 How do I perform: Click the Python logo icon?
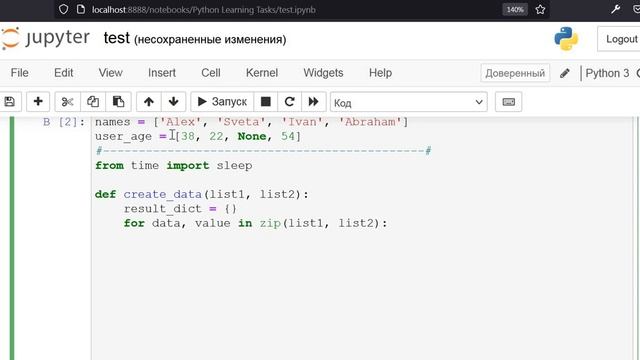point(566,39)
